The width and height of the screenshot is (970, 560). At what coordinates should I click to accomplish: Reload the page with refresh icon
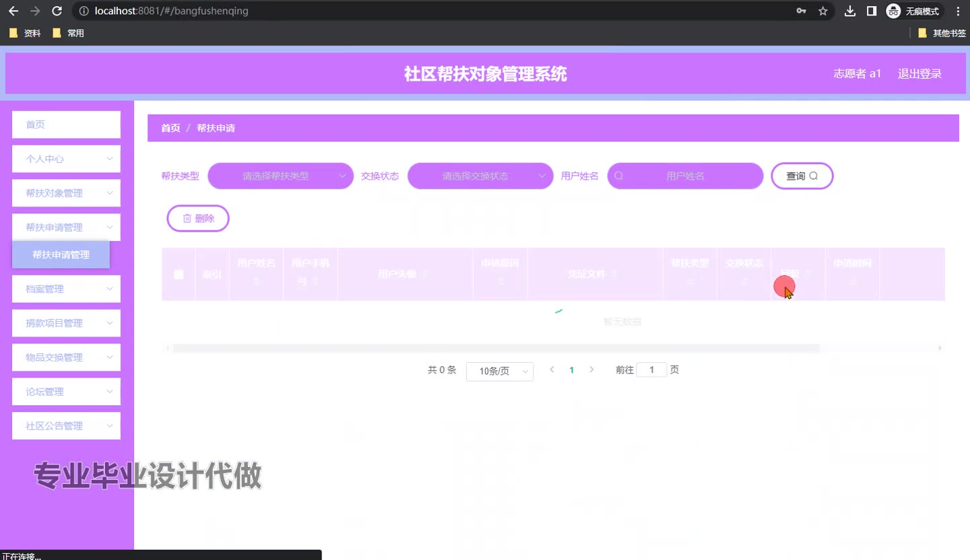(57, 11)
